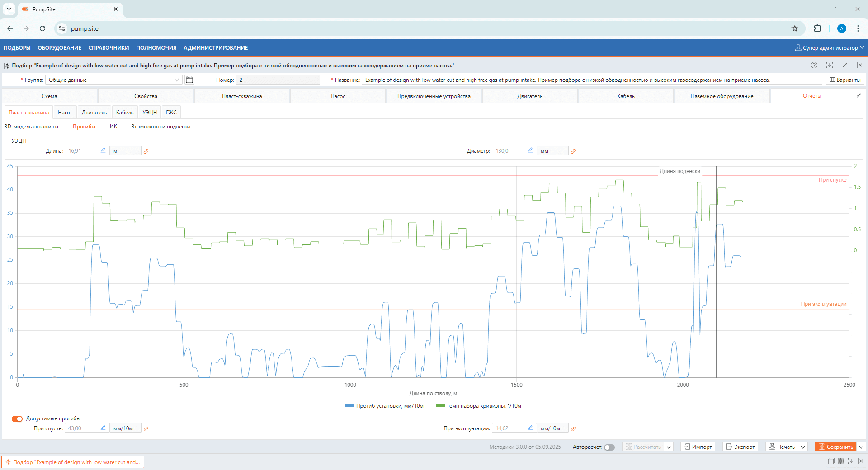Screen dimensions: 868x470
Task: Click edit pencil in При спуске field
Action: [x=103, y=428]
